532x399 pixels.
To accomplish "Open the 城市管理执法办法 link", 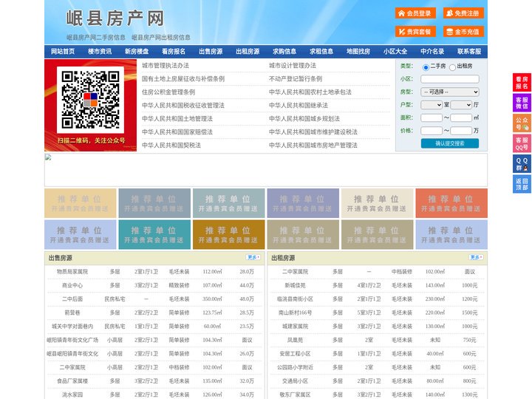I will click(x=166, y=66).
